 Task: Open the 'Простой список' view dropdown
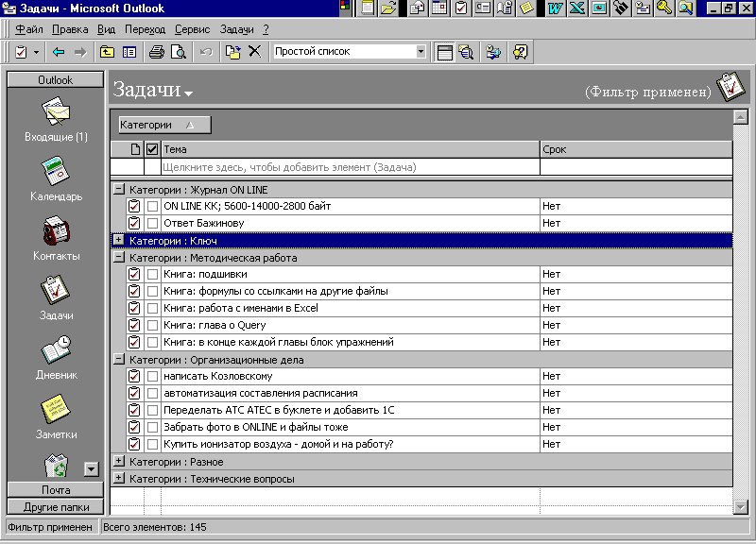pos(421,52)
